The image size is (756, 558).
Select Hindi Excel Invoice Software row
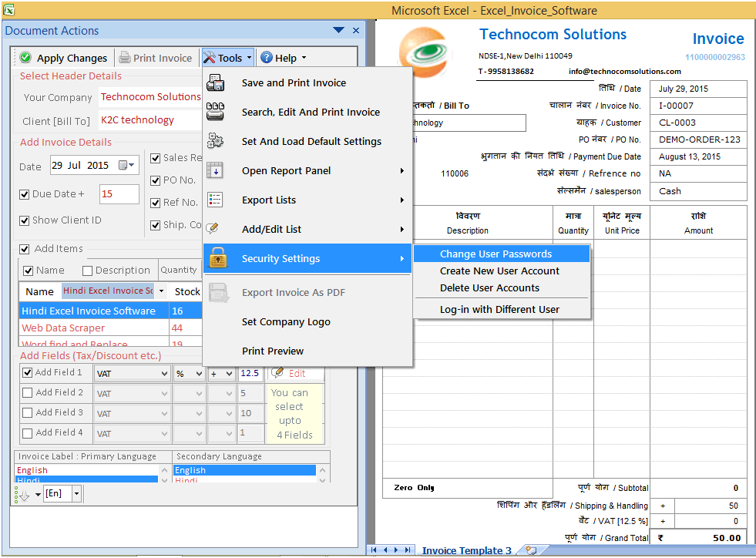point(110,311)
